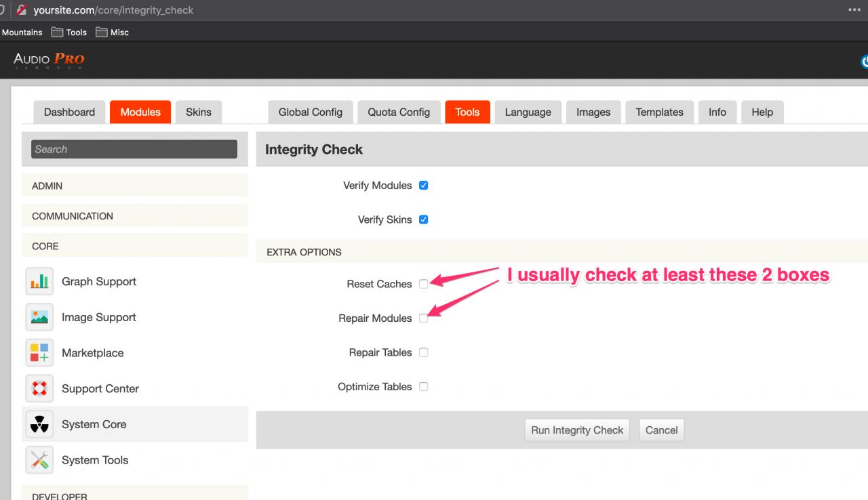Open Marketplace via its colored squares icon
This screenshot has height=500, width=868.
click(39, 353)
